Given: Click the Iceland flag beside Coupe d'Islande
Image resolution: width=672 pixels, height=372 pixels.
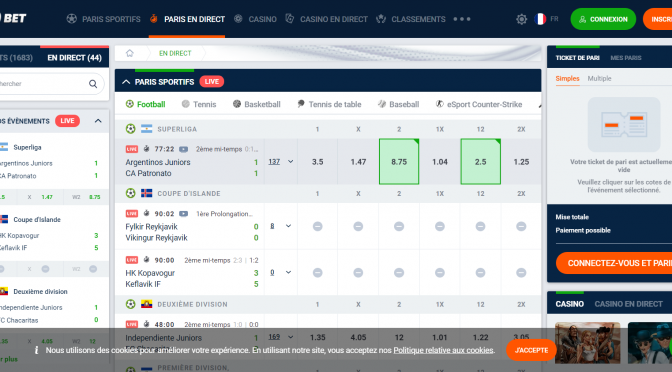Looking at the screenshot, I should [x=147, y=193].
